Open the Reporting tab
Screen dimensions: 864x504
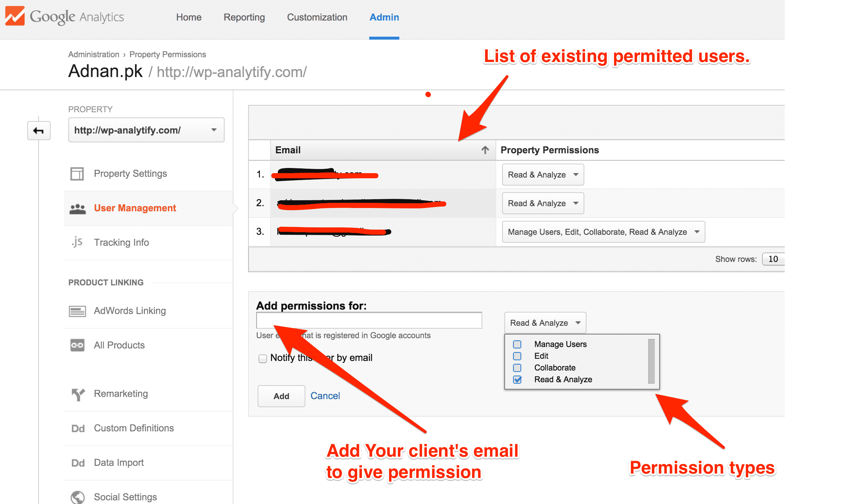click(x=244, y=17)
